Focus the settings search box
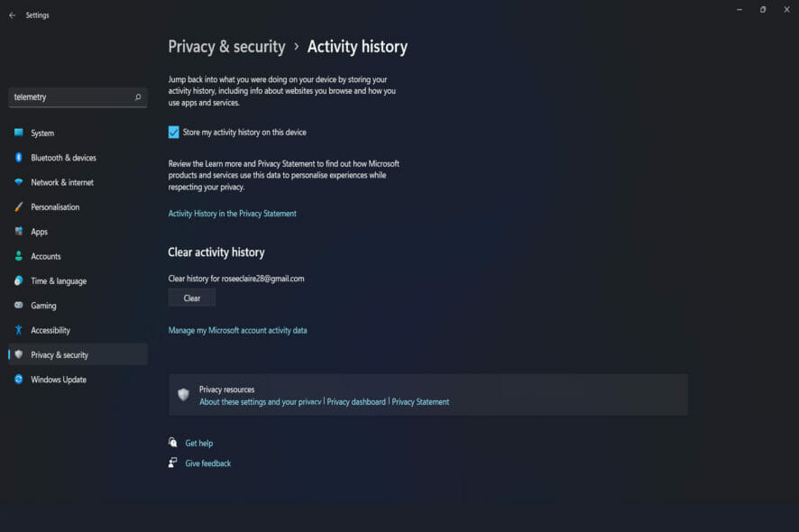 coord(70,96)
